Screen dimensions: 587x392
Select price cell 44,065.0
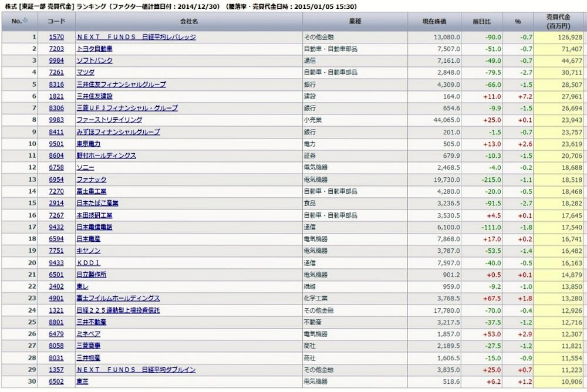[434, 120]
